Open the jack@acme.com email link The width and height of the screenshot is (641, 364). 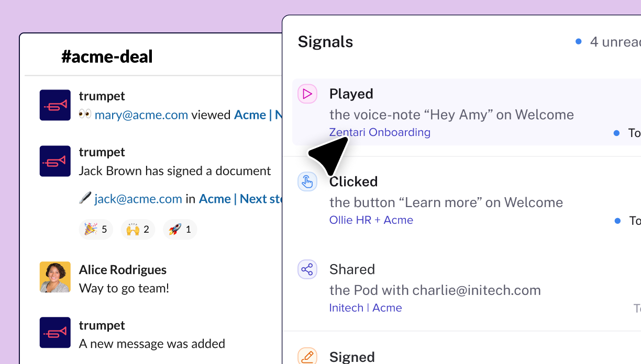[138, 199]
